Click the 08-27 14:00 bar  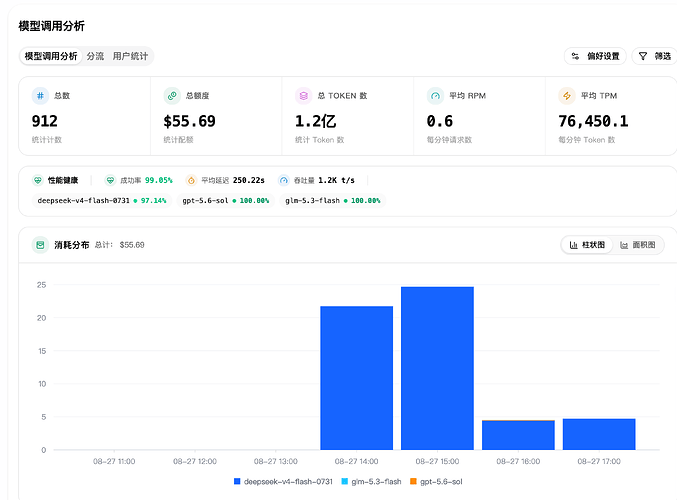click(x=357, y=378)
